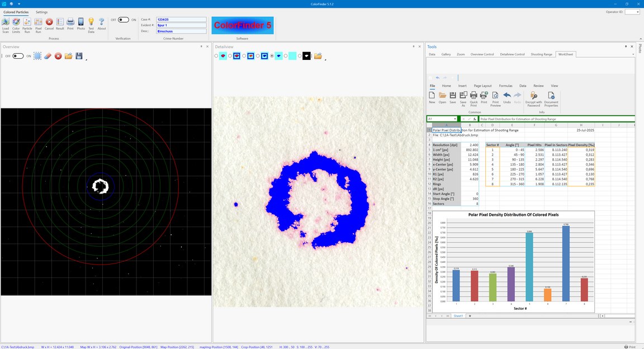644x349 pixels.
Task: Open the Formulas tab in worksheet ribbon
Action: pyautogui.click(x=505, y=86)
